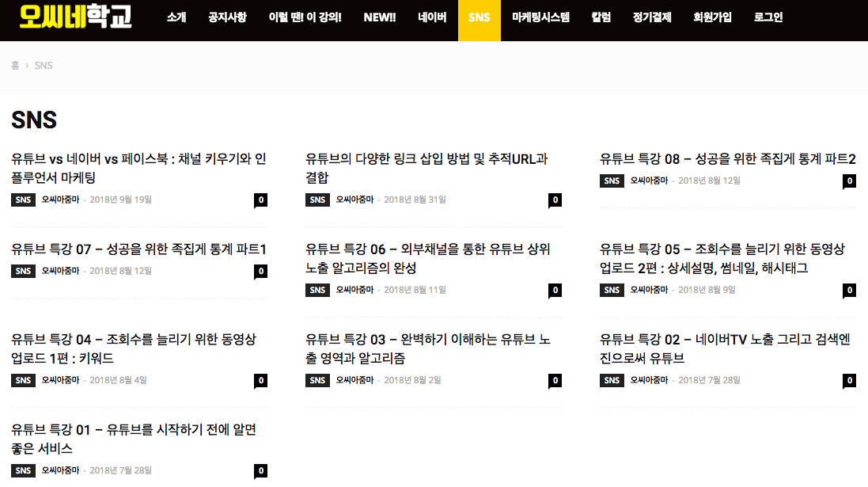This screenshot has height=487, width=868.
Task: Click author 오씨아줌마 on 특강 08 post
Action: pyautogui.click(x=649, y=181)
